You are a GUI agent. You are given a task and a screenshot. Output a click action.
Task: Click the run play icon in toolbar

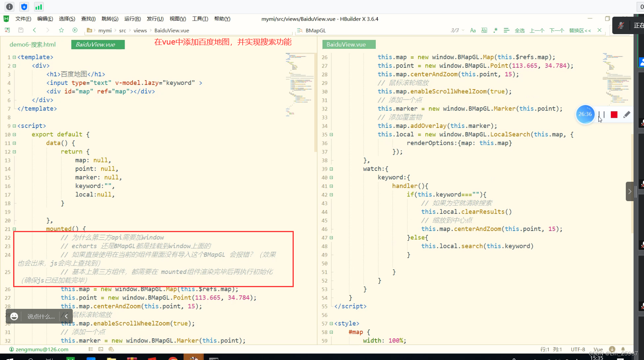75,30
